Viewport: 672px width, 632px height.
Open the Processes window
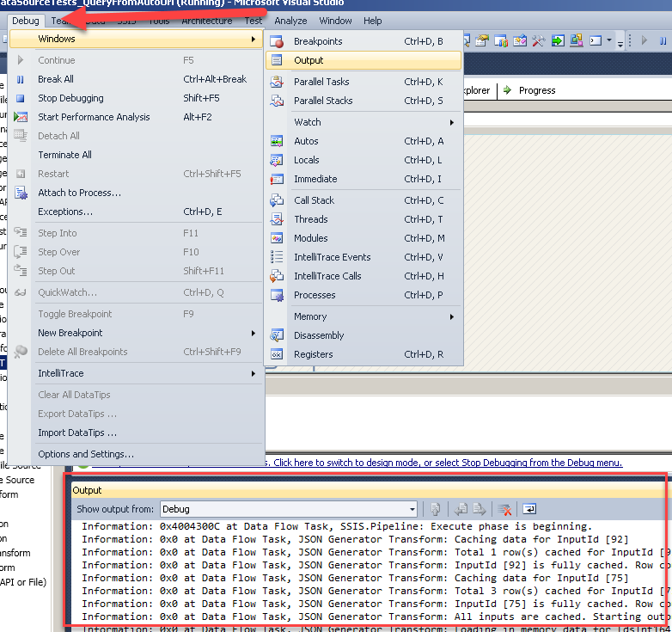coord(363,295)
